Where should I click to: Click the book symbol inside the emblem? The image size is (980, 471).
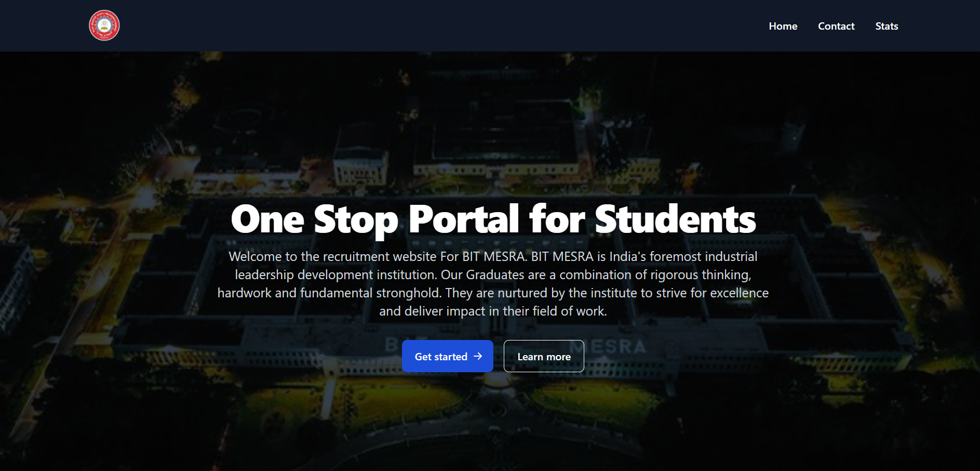tap(104, 28)
